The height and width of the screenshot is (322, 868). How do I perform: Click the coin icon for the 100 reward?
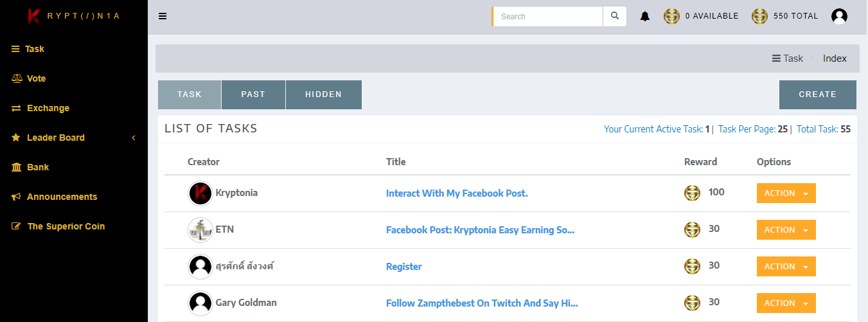pos(692,193)
